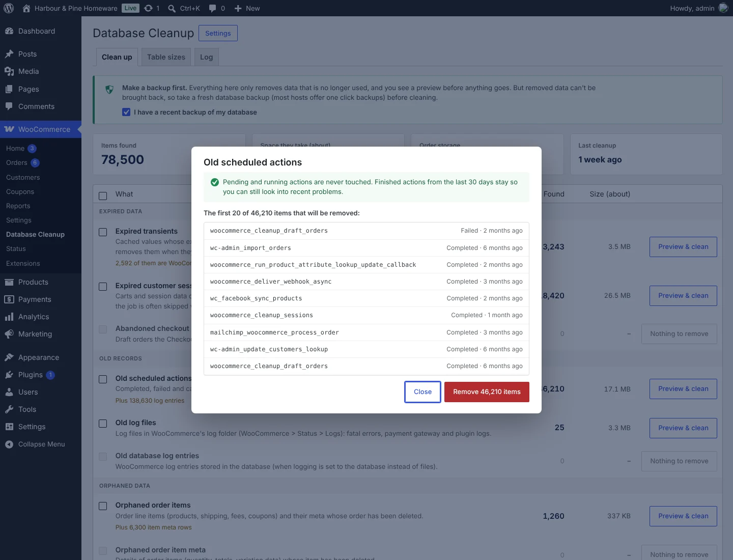
Task: Click the comments bubble icon in admin bar
Action: pos(212,8)
